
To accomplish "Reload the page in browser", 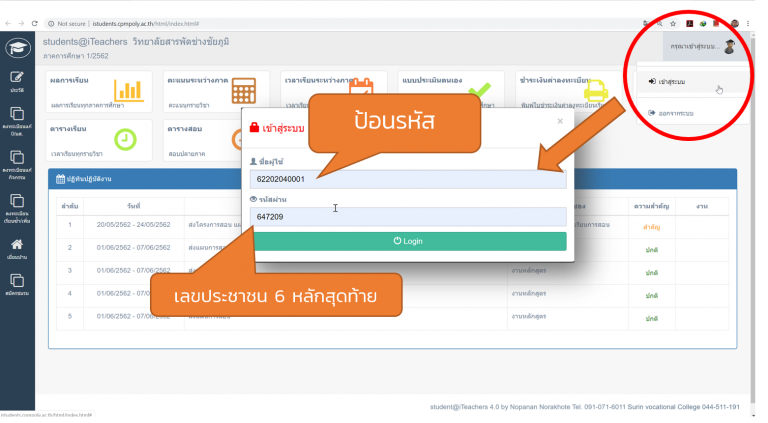I will 34,22.
